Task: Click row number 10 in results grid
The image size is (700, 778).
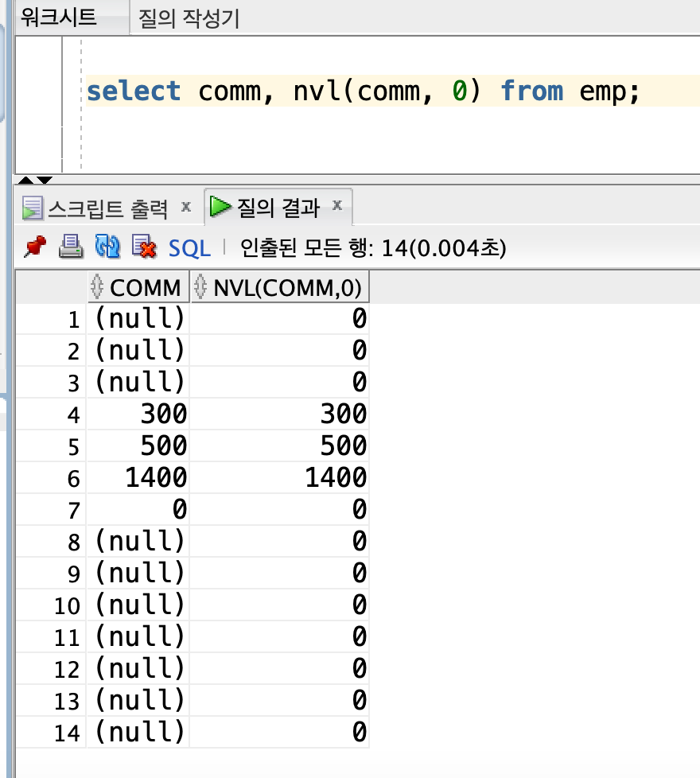Action: (51, 605)
